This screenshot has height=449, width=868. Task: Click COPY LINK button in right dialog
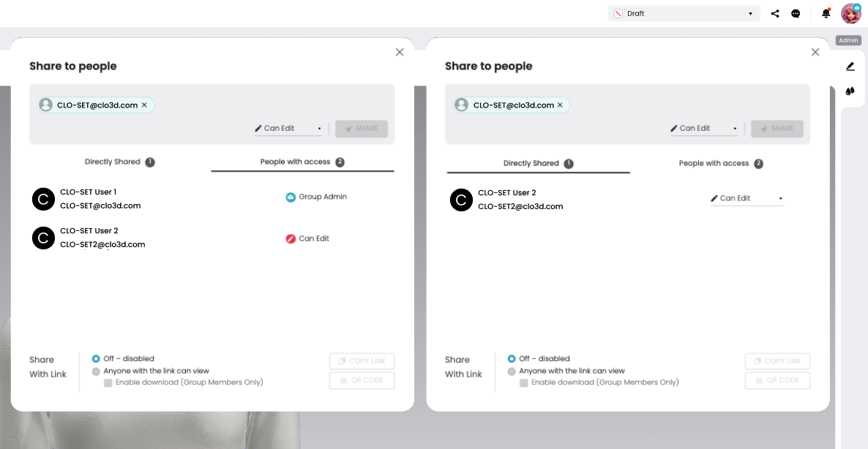click(x=778, y=361)
